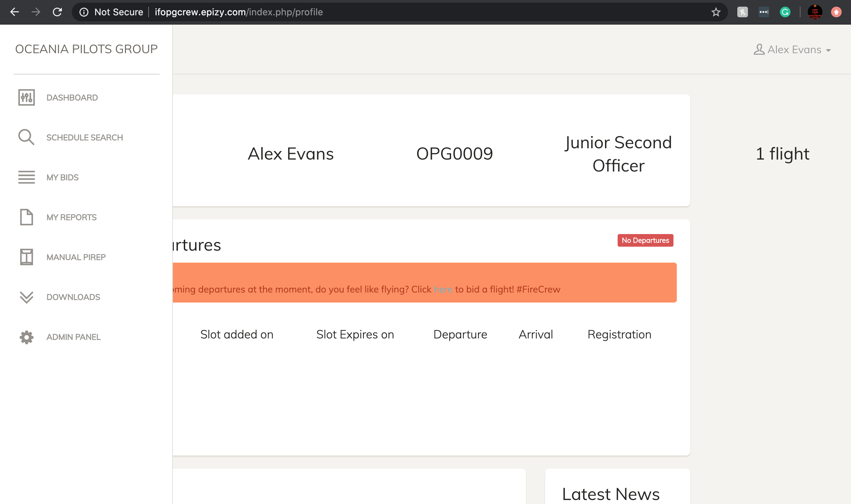851x504 pixels.
Task: Go to MY BIDS menu item
Action: (x=62, y=178)
